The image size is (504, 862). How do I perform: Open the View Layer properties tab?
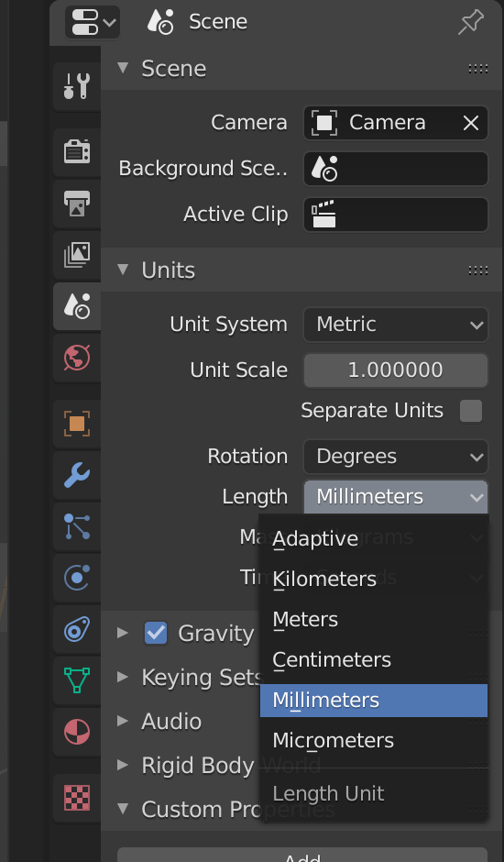(77, 255)
